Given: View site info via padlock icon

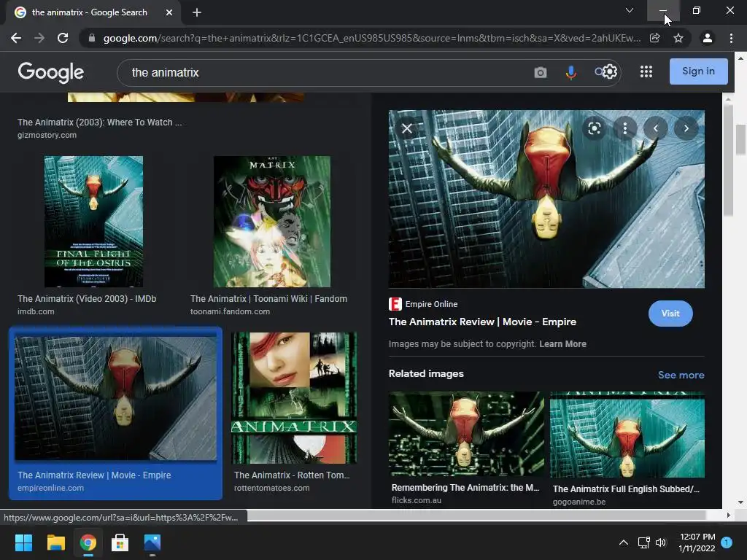Looking at the screenshot, I should click(91, 38).
